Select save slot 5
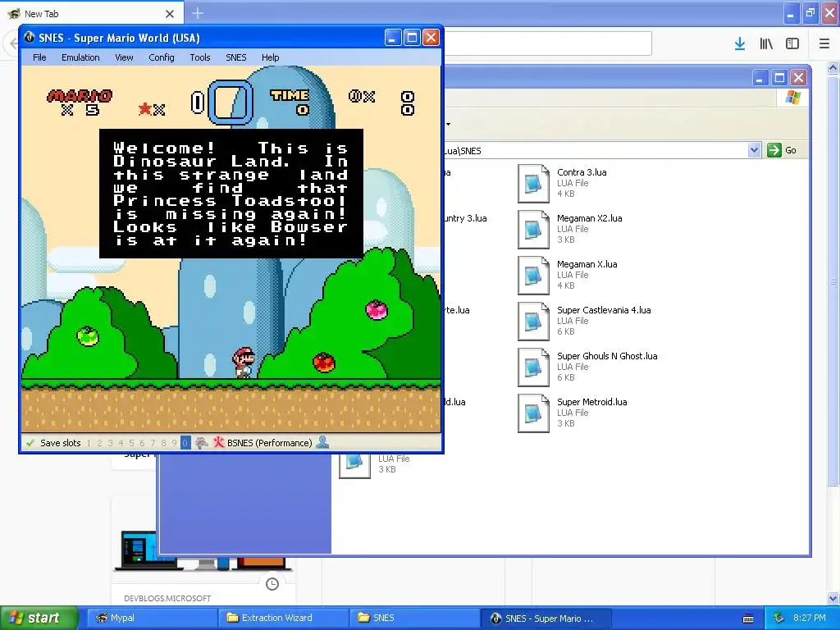The image size is (840, 630). (x=132, y=443)
